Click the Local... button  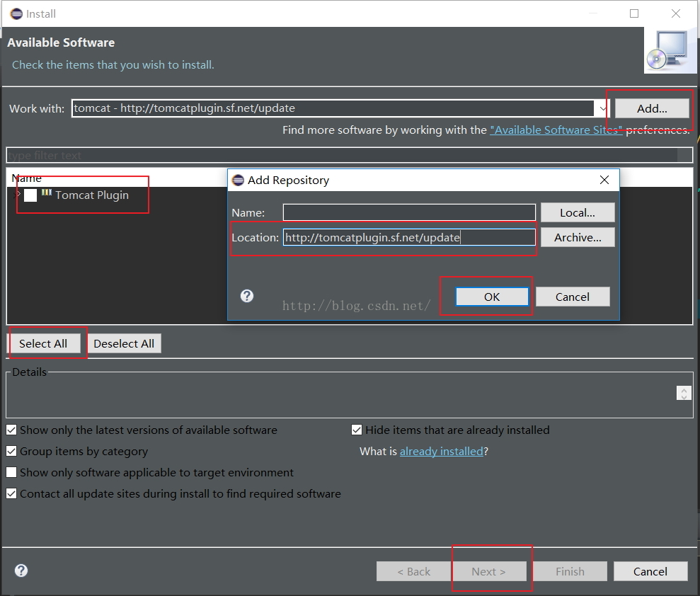click(578, 212)
